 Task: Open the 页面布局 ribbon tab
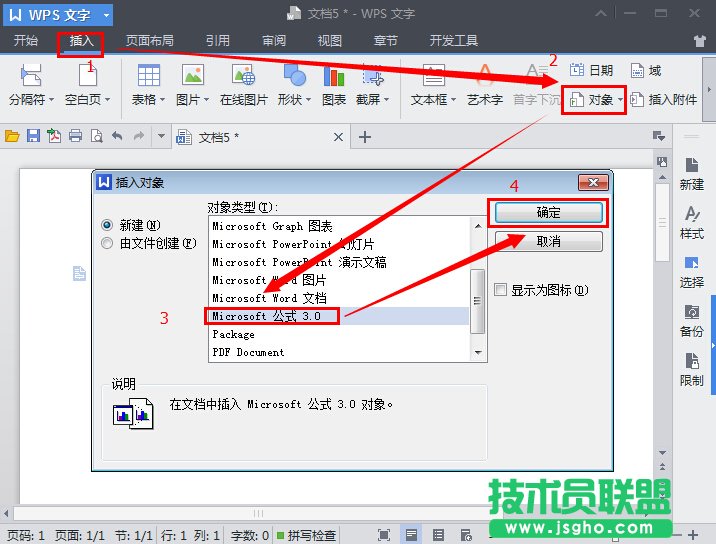150,41
